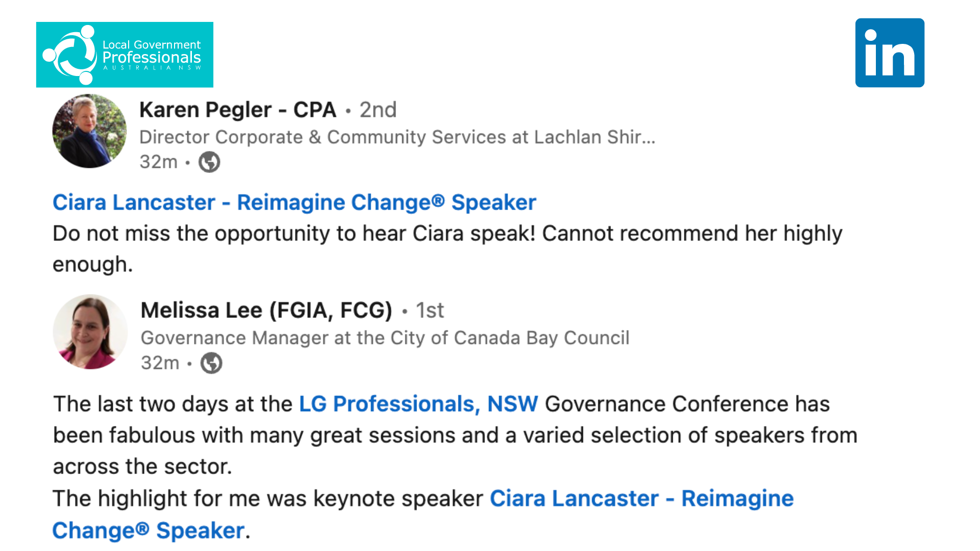Click the 1st degree connection label
980x551 pixels.
[430, 310]
